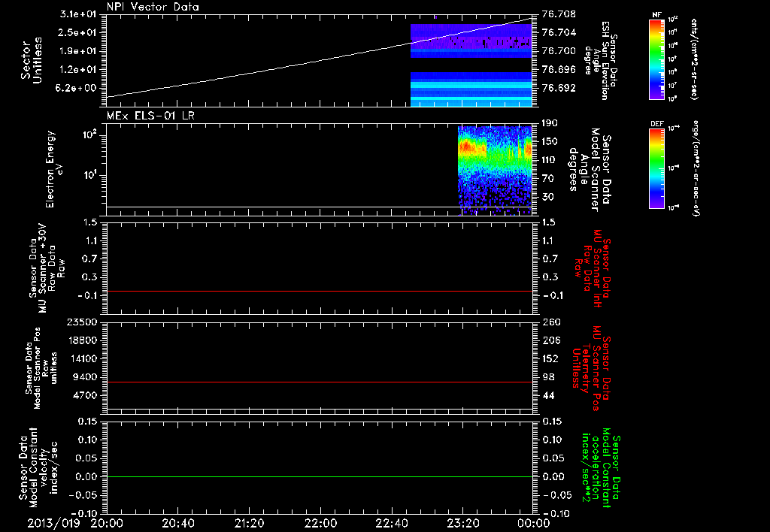
Task: Select the "MEx ELS-01 LR" panel title
Action: pos(150,116)
